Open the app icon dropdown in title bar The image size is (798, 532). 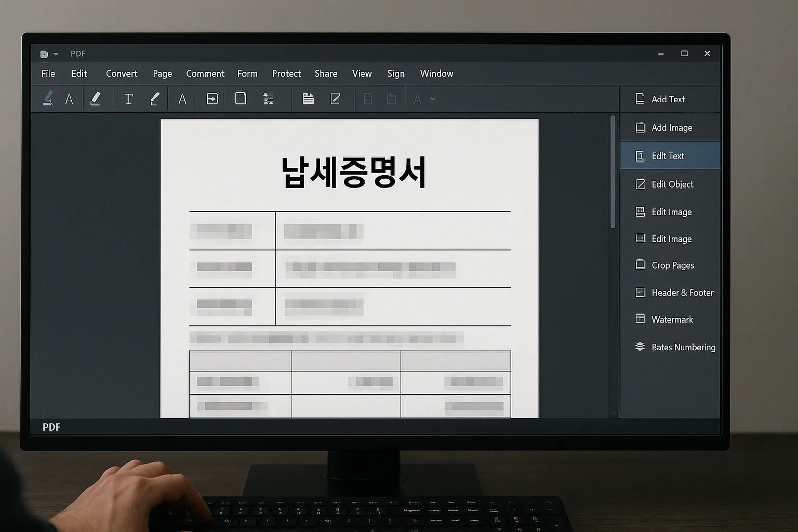point(49,54)
